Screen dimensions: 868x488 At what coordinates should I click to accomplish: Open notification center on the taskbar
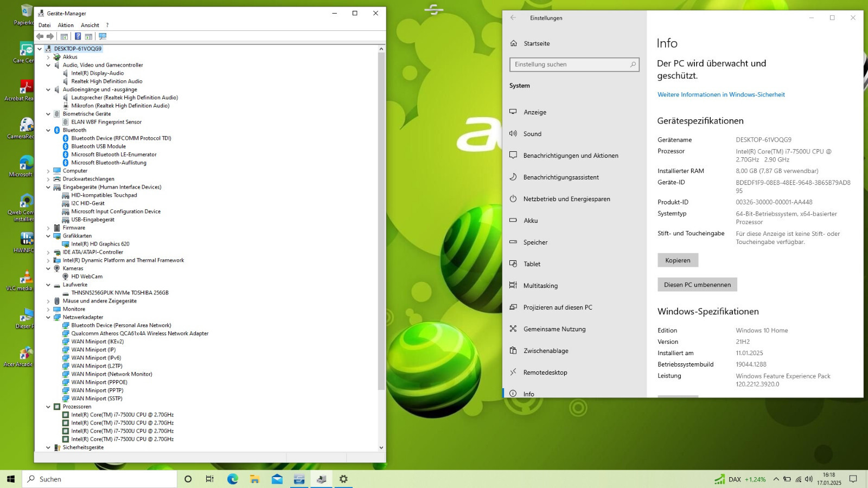coord(853,479)
